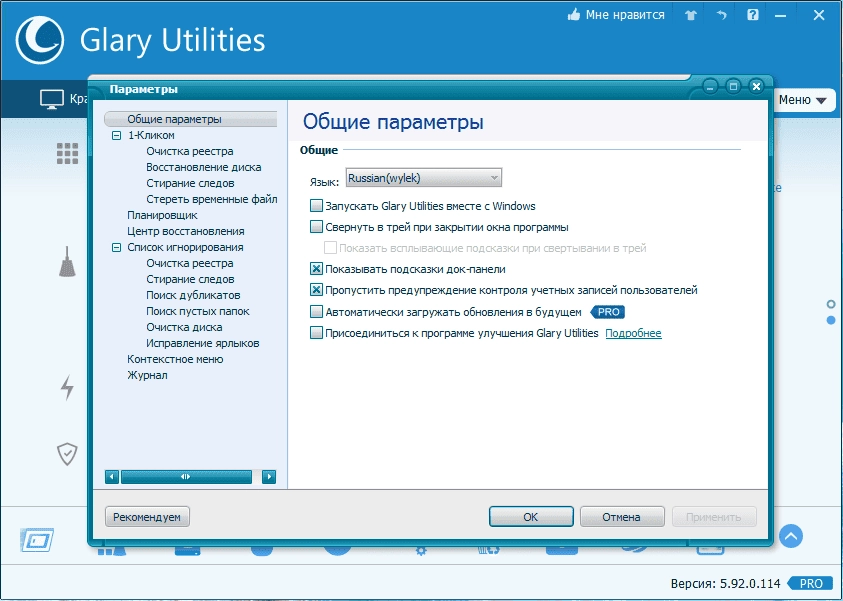This screenshot has width=843, height=601.
Task: Collapse the 1-Кликом tree node
Action: [117, 135]
